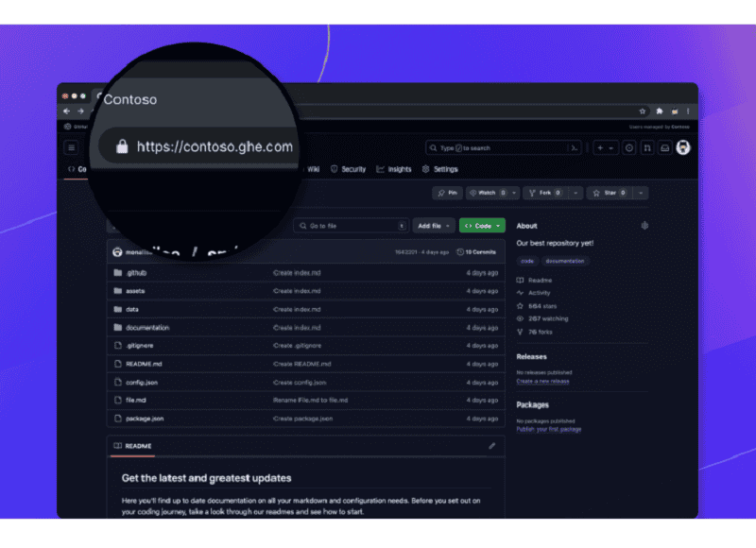Open the Activity link in About
The image size is (756, 548).
click(x=533, y=293)
